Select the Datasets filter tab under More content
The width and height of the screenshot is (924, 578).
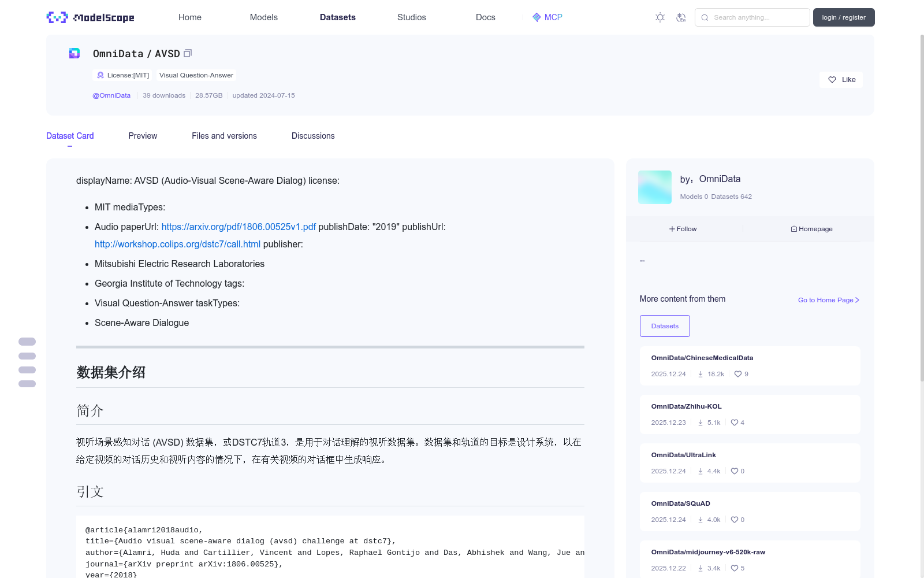pyautogui.click(x=665, y=326)
